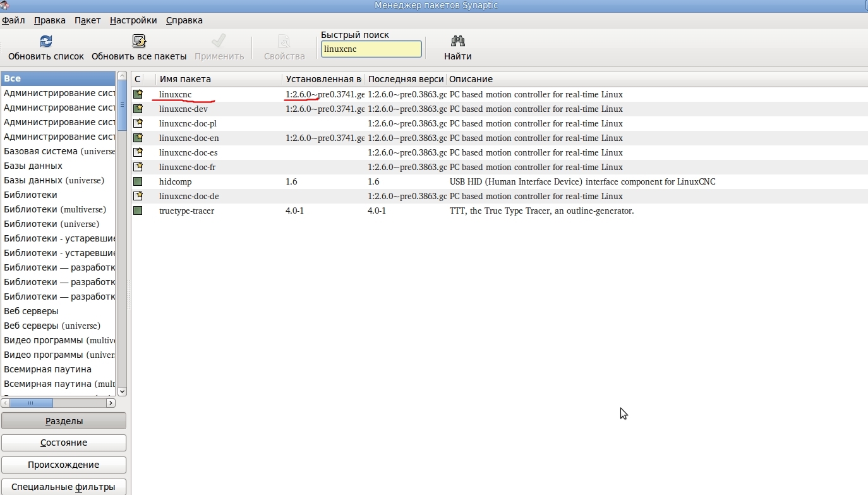Open the Правка menu
This screenshot has width=868, height=495.
coord(50,20)
